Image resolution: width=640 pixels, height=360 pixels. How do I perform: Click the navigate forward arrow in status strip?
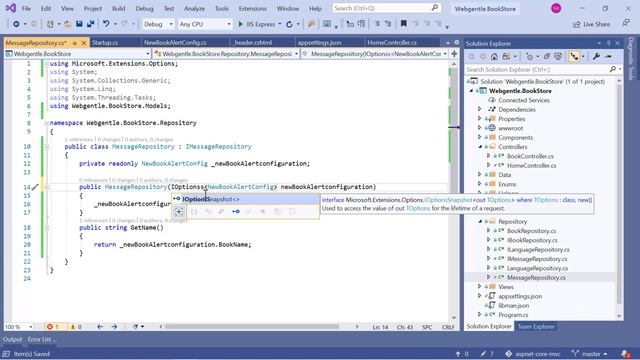coord(114,327)
